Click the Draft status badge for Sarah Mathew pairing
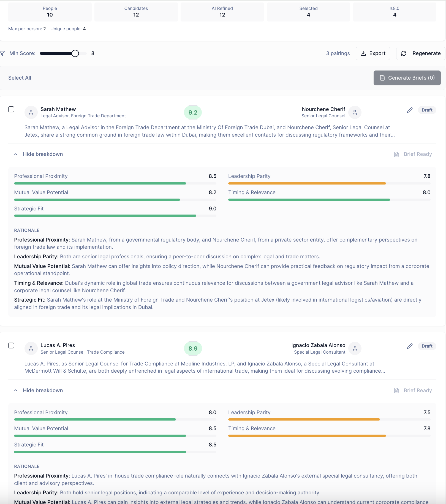The image size is (446, 504). click(427, 110)
